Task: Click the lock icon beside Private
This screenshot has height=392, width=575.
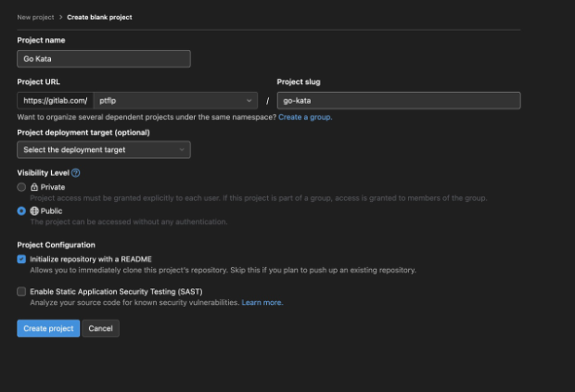Action: click(x=34, y=186)
